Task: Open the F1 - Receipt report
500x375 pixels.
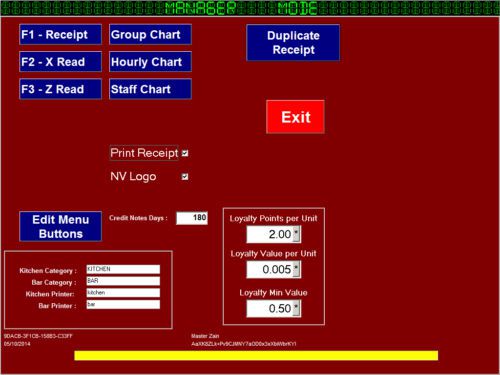Action: (60, 34)
